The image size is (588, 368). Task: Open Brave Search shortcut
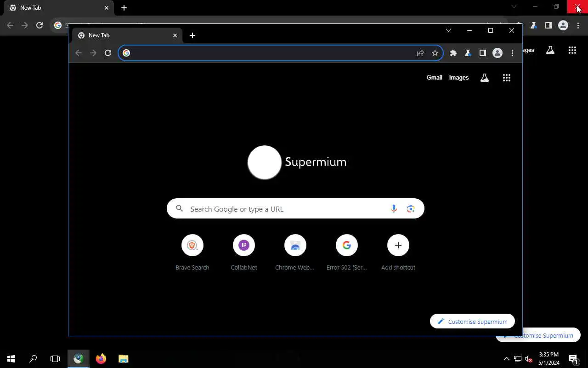192,252
